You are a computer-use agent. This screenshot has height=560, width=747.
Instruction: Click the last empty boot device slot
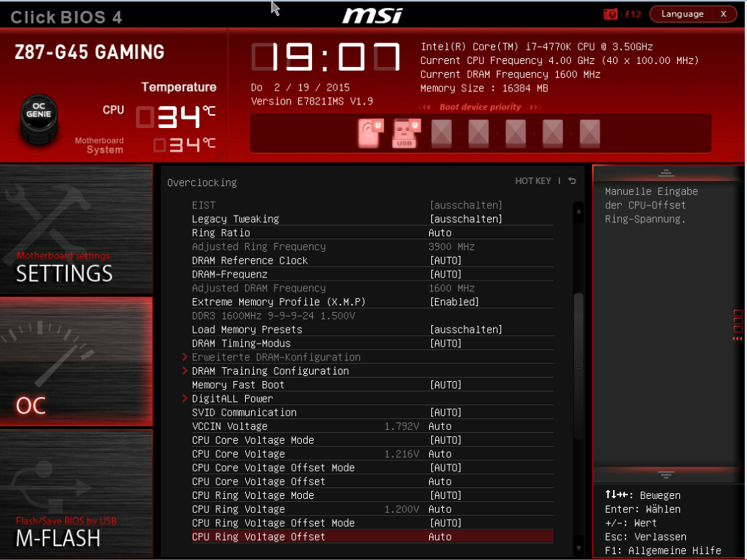point(590,133)
